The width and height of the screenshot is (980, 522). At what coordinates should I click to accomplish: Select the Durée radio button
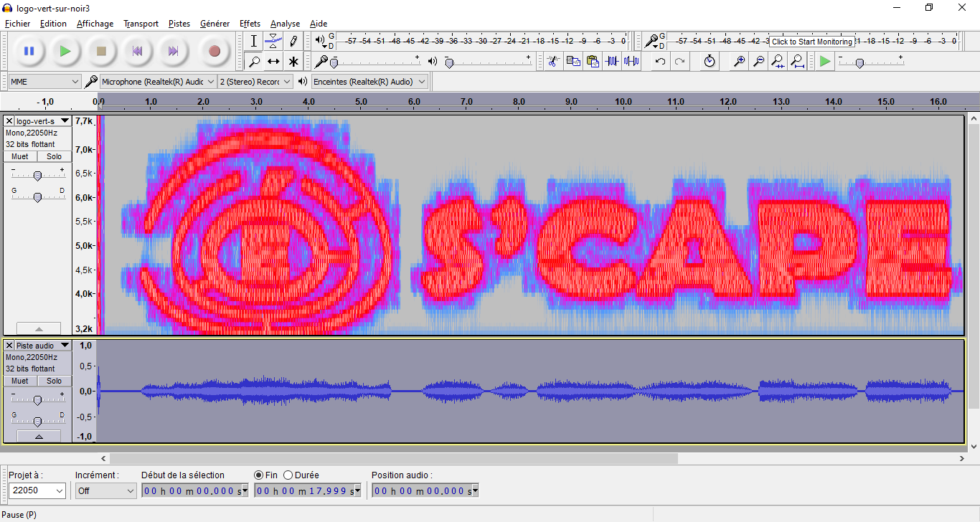[x=288, y=475]
